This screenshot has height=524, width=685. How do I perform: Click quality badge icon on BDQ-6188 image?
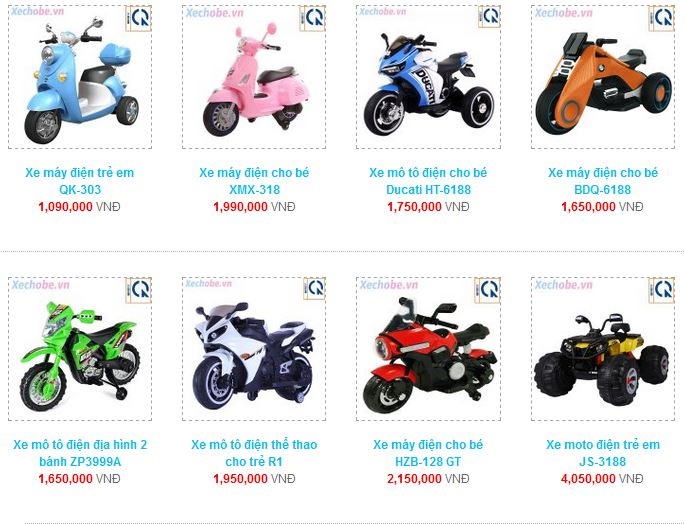[x=661, y=18]
